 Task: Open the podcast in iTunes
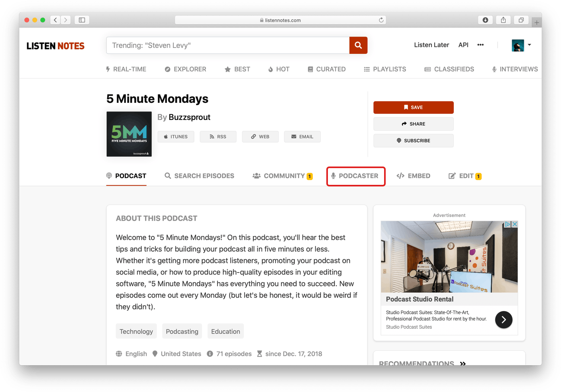pyautogui.click(x=176, y=137)
